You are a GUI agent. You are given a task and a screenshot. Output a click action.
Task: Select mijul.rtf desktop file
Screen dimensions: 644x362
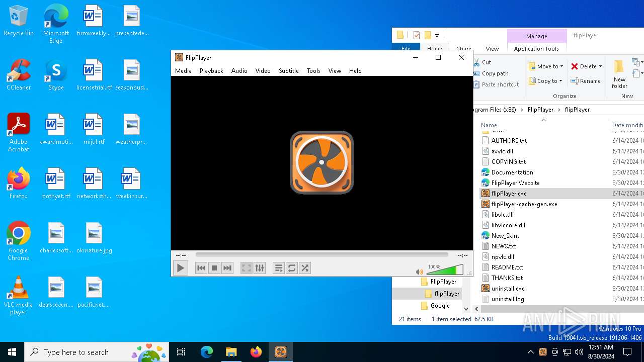point(94,129)
